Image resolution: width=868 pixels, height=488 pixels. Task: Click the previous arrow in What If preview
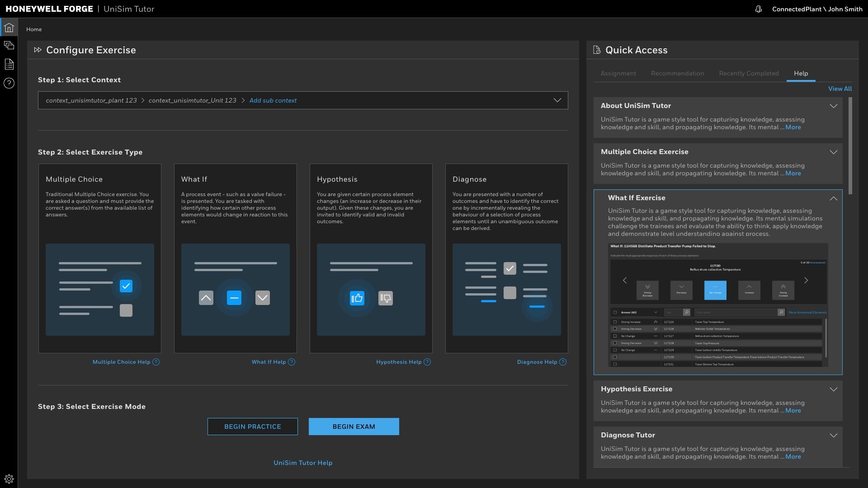tap(625, 281)
